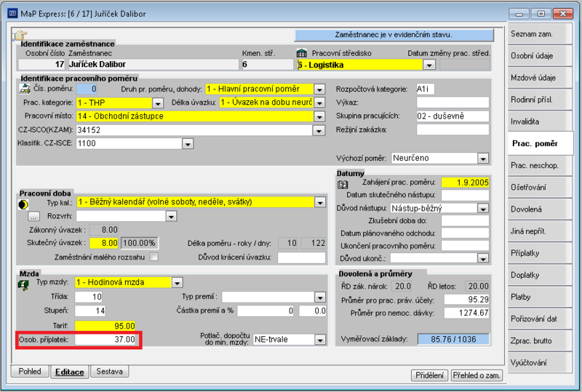Viewport: 582px width, 392px height.
Task: Open the Typ mzdy Hodinová mzda dropdown
Action: (x=177, y=283)
